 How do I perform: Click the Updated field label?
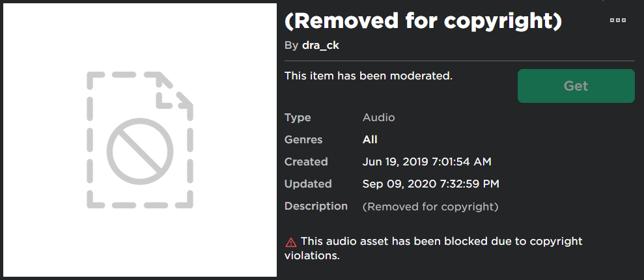pos(308,184)
